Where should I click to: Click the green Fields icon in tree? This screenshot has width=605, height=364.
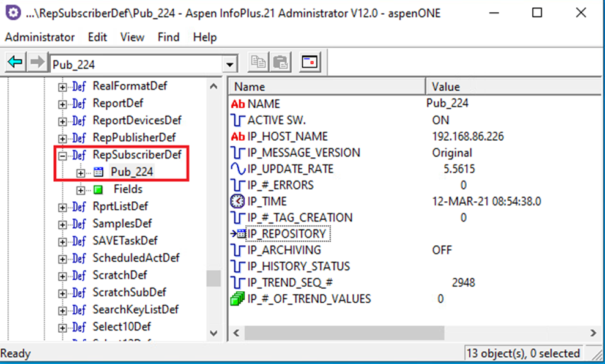[x=98, y=190]
